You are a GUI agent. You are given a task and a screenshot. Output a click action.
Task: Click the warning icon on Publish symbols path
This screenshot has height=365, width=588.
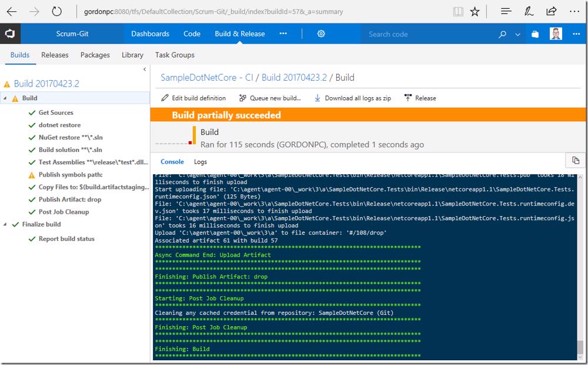pos(32,175)
